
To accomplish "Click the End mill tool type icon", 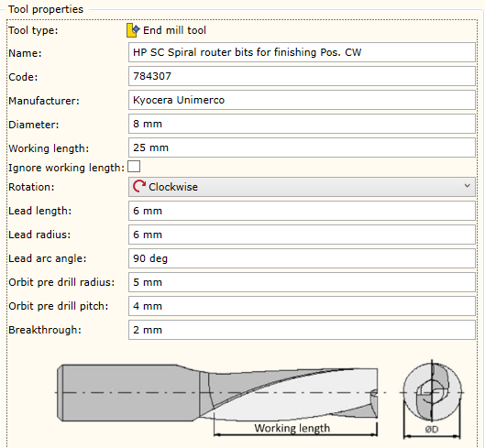I will [x=133, y=30].
